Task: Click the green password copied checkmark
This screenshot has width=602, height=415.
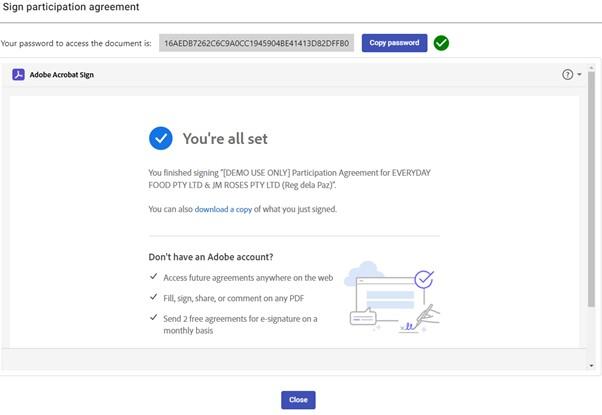Action: pyautogui.click(x=441, y=43)
